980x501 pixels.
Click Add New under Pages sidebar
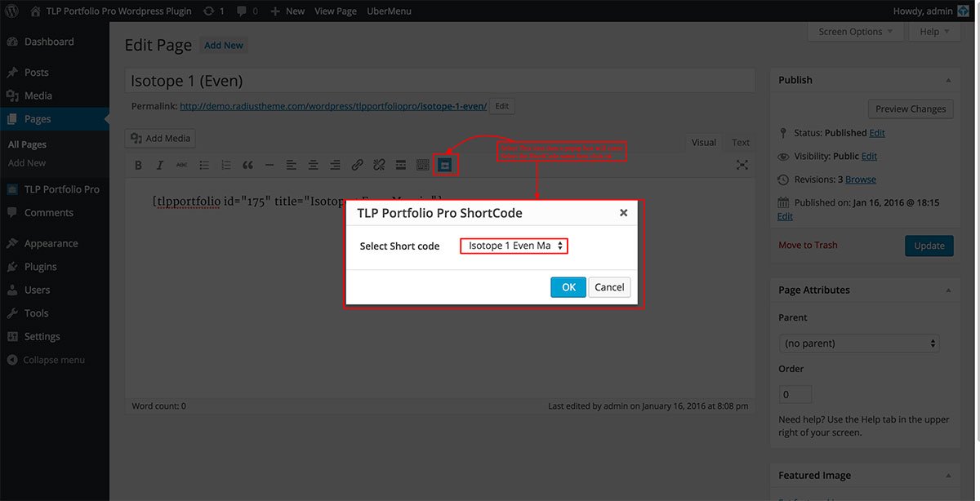[x=27, y=163]
